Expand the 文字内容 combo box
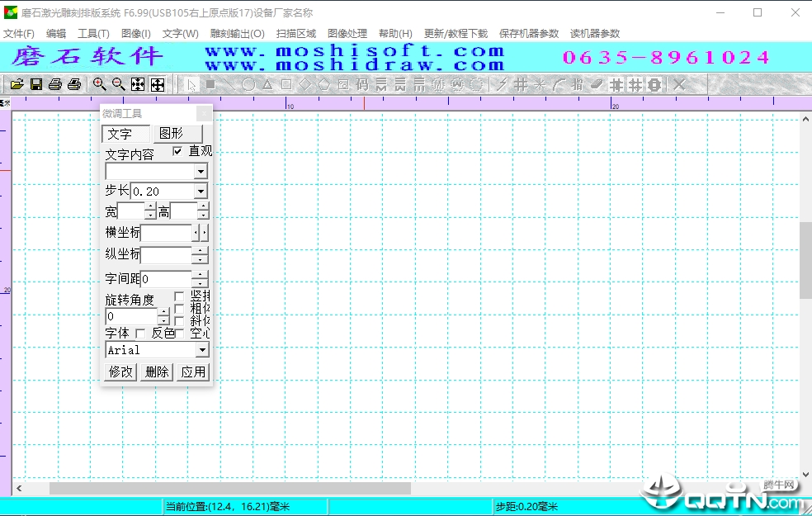Image resolution: width=812 pixels, height=516 pixels. [x=201, y=171]
